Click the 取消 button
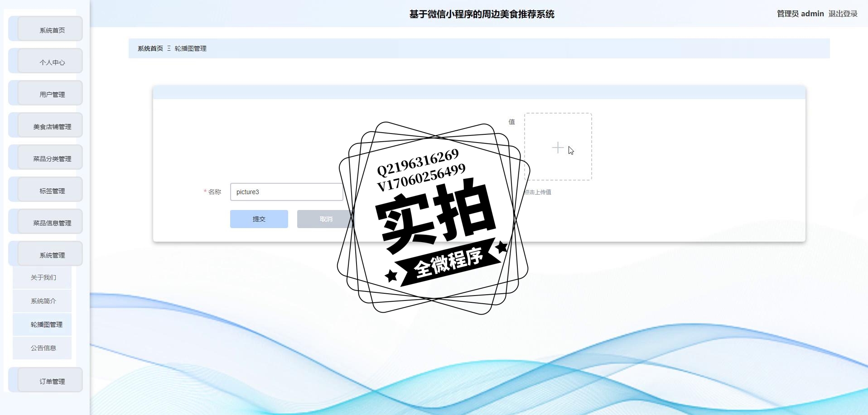868x415 pixels. 326,219
